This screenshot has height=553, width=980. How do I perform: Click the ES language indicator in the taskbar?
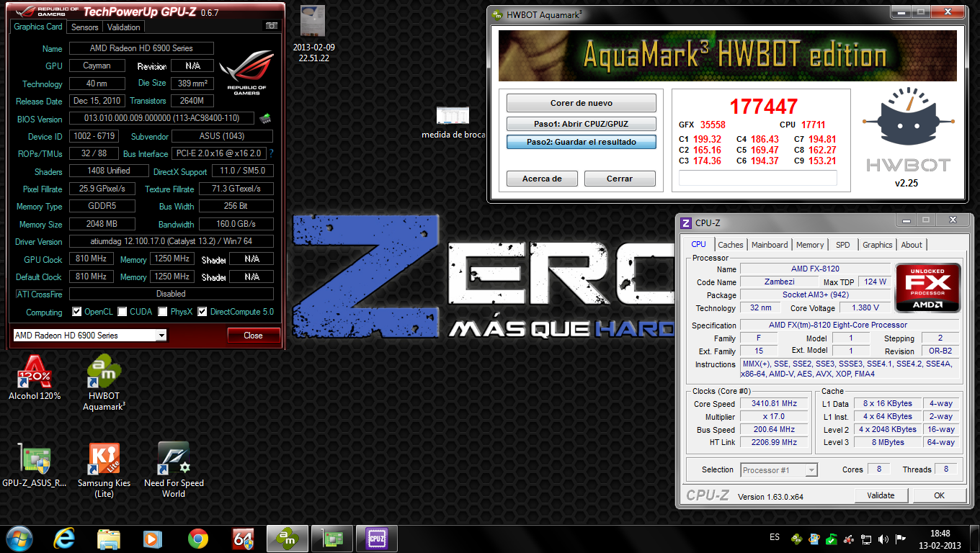click(775, 537)
